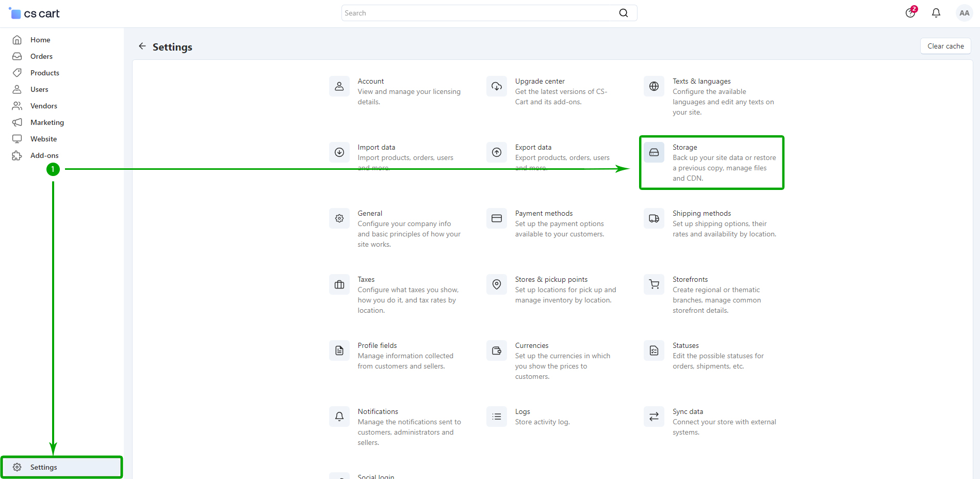Screen dimensions: 980x479
Task: Go back using the arrow beside Settings
Action: pos(142,46)
